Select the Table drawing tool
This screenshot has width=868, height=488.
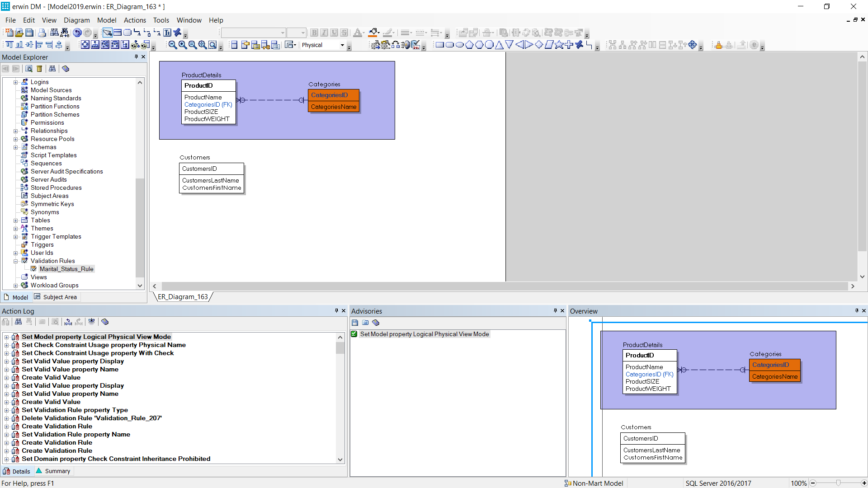point(117,33)
